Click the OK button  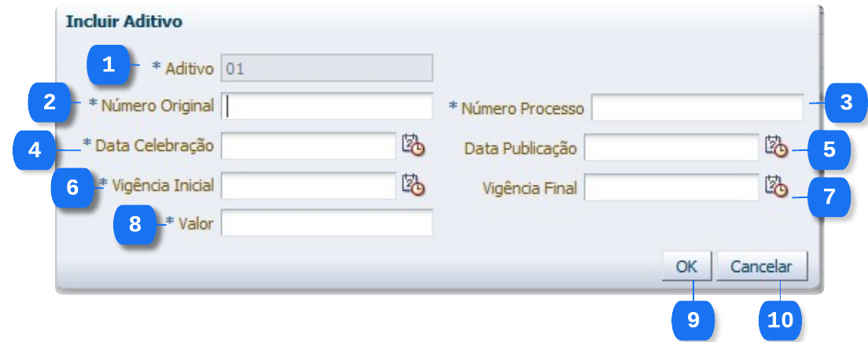point(686,267)
